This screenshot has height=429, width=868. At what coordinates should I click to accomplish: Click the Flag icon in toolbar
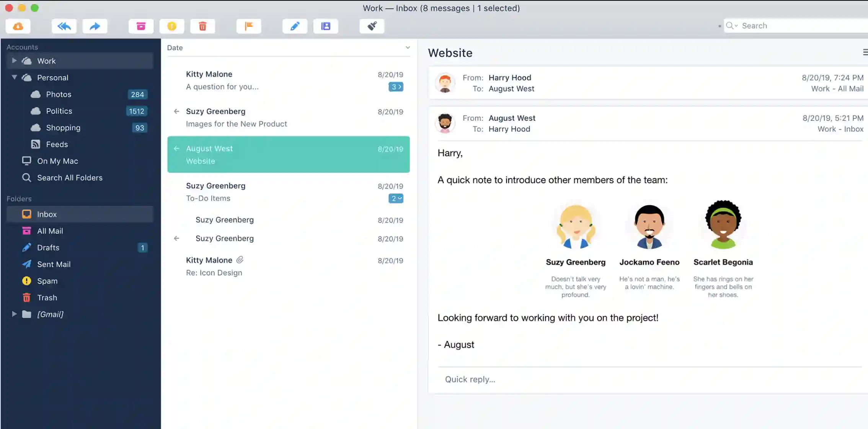(248, 26)
